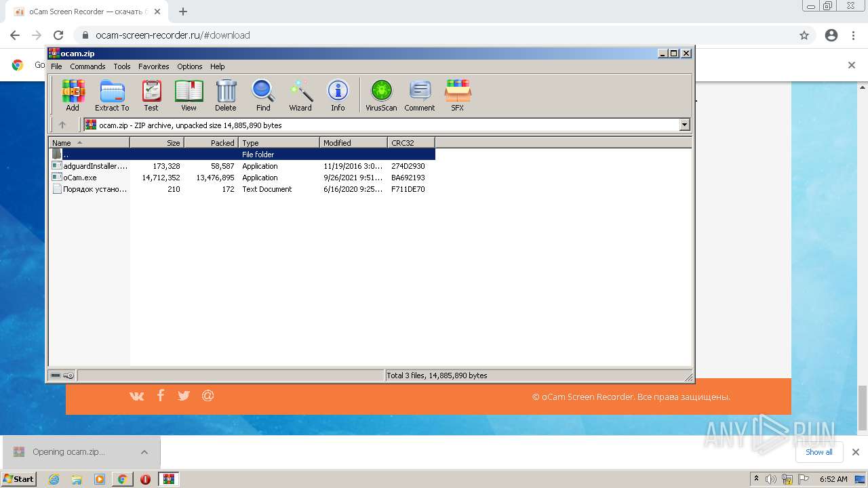Run the Test archive tool
868x488 pixels.
[x=151, y=96]
